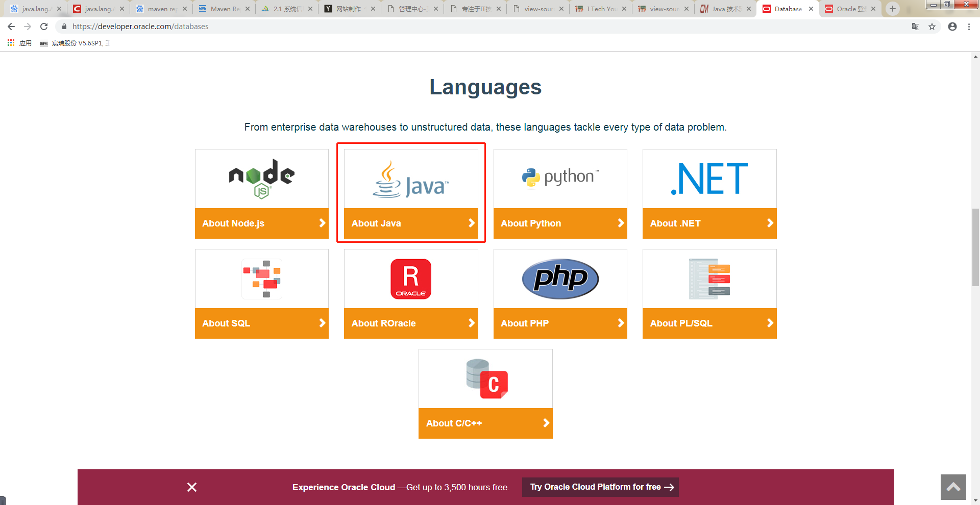The height and width of the screenshot is (505, 980).
Task: Open the About SQL link
Action: pos(262,323)
